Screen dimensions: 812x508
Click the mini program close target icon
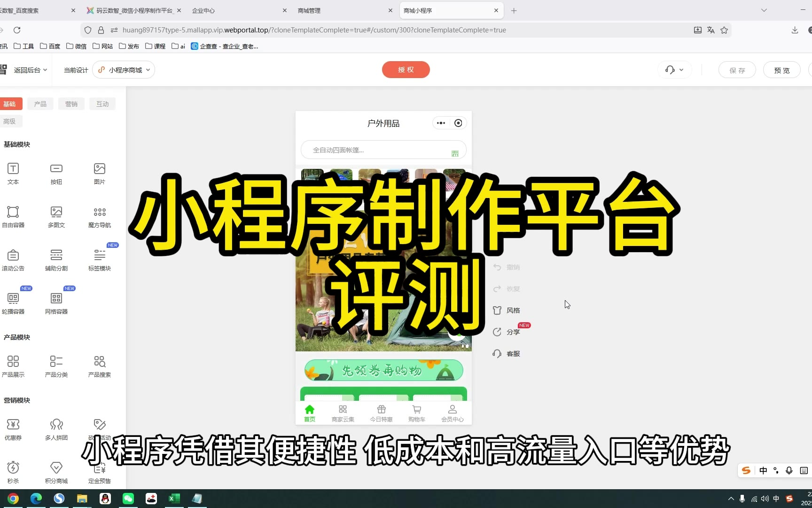tap(458, 123)
